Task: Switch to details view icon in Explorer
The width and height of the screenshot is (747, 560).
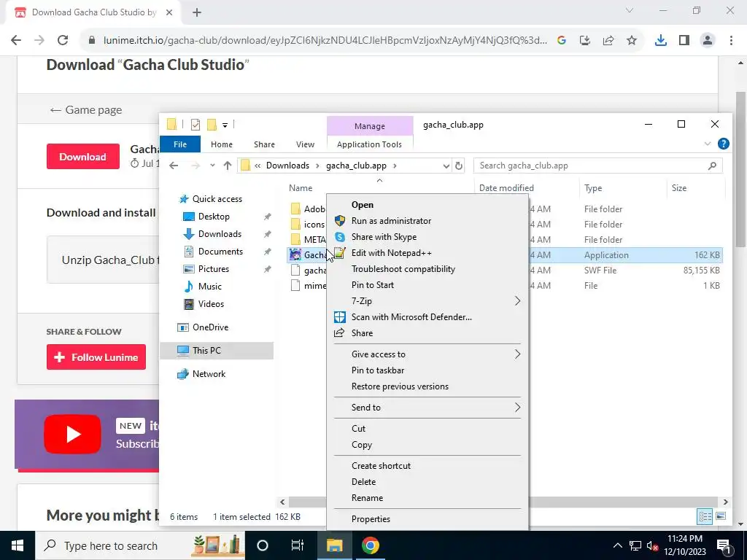Action: click(x=705, y=516)
